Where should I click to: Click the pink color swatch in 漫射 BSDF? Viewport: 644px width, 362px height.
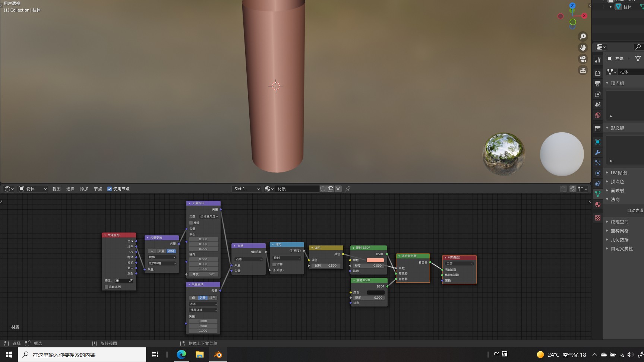coord(375,260)
